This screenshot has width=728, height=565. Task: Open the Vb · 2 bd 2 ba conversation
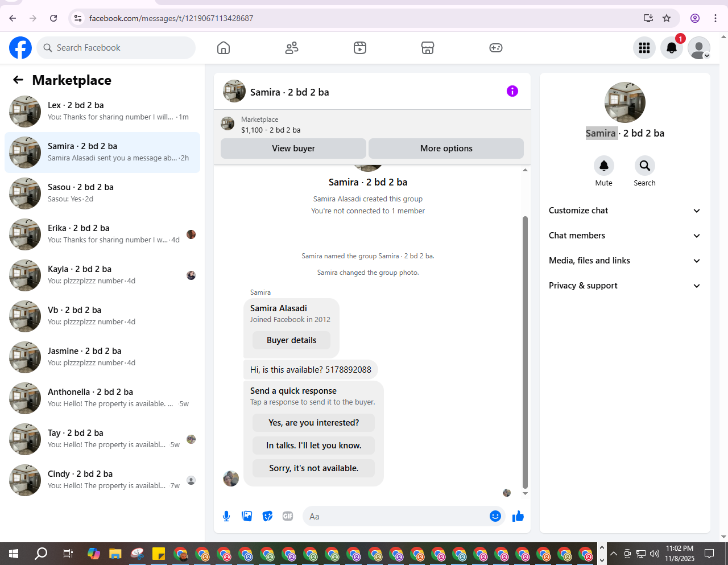click(x=102, y=316)
